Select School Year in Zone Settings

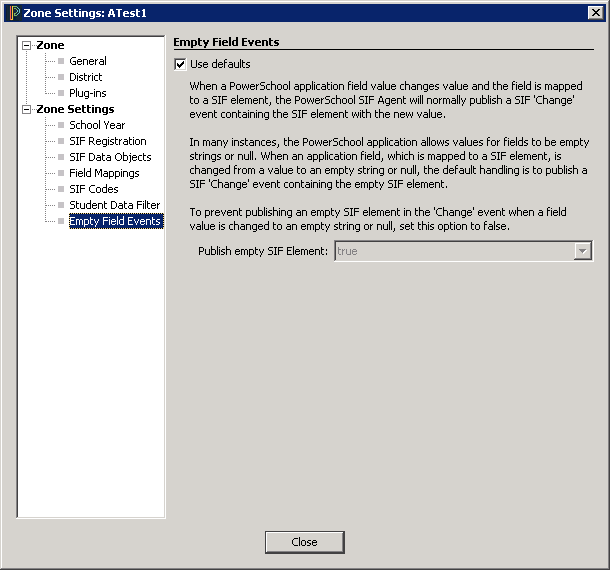[97, 125]
